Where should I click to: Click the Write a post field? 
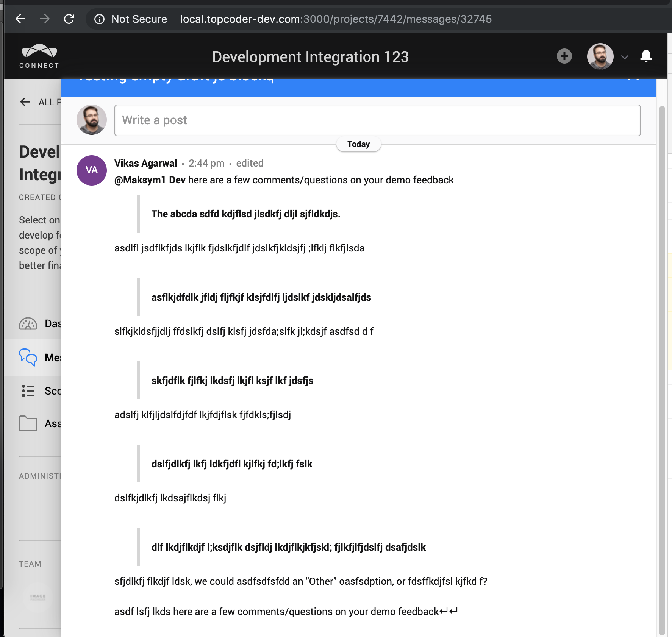(377, 120)
